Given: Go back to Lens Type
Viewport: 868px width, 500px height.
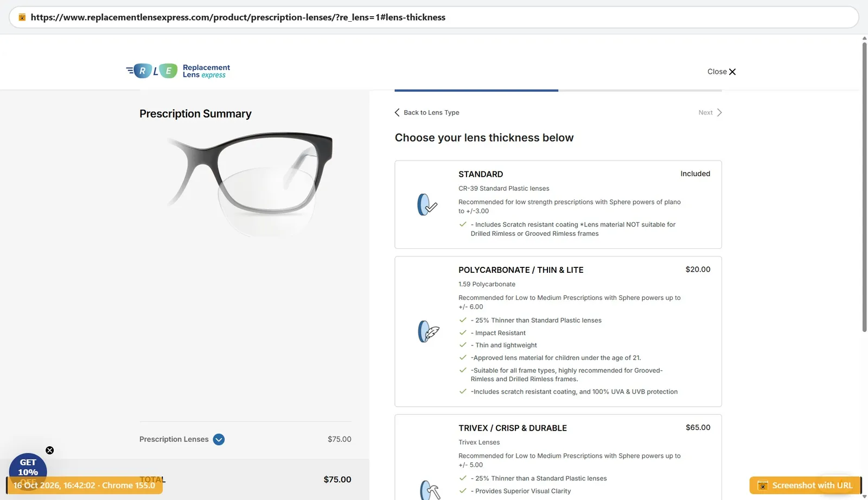Looking at the screenshot, I should 427,112.
